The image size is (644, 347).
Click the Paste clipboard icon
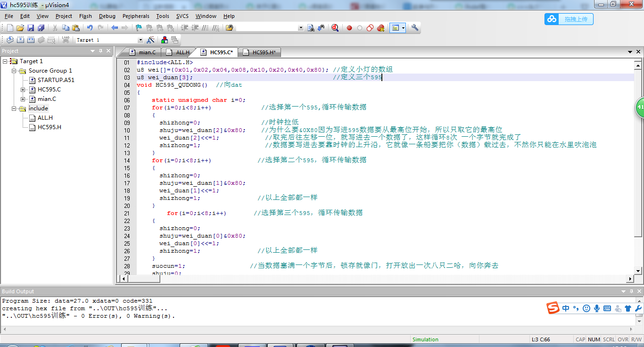[76, 28]
